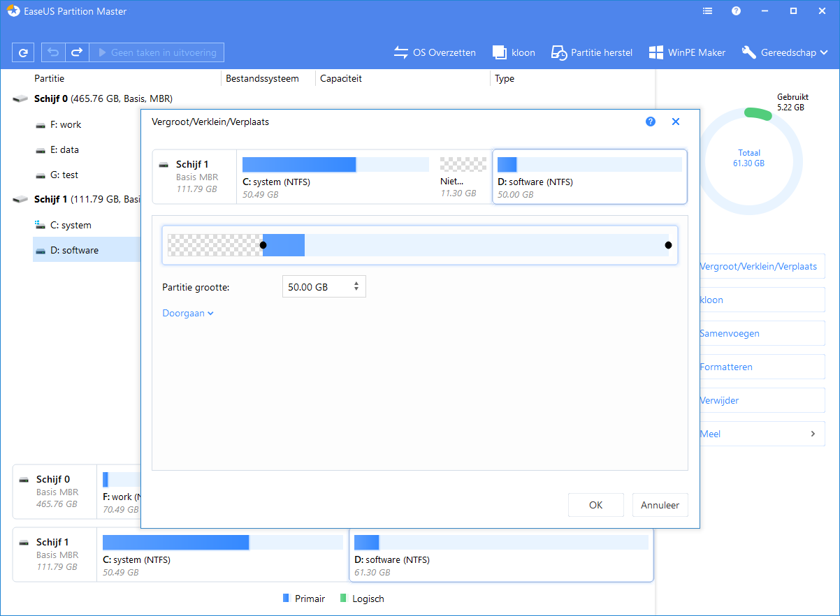
Task: Click Geen taken in uitvoering button
Action: coord(157,52)
